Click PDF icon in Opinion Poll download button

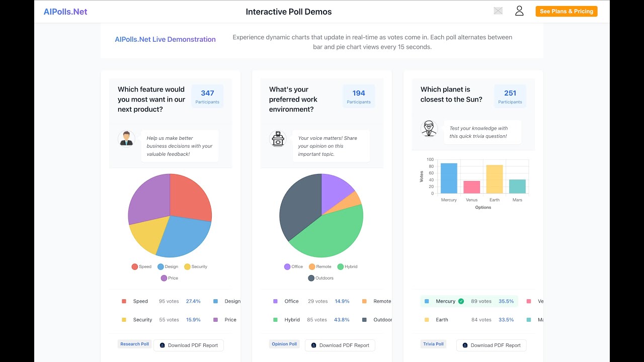point(313,345)
